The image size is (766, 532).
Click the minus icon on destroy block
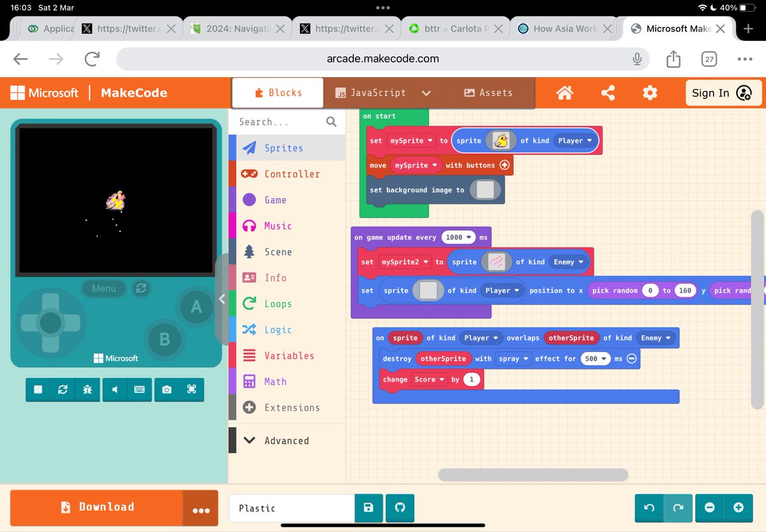[x=632, y=358]
